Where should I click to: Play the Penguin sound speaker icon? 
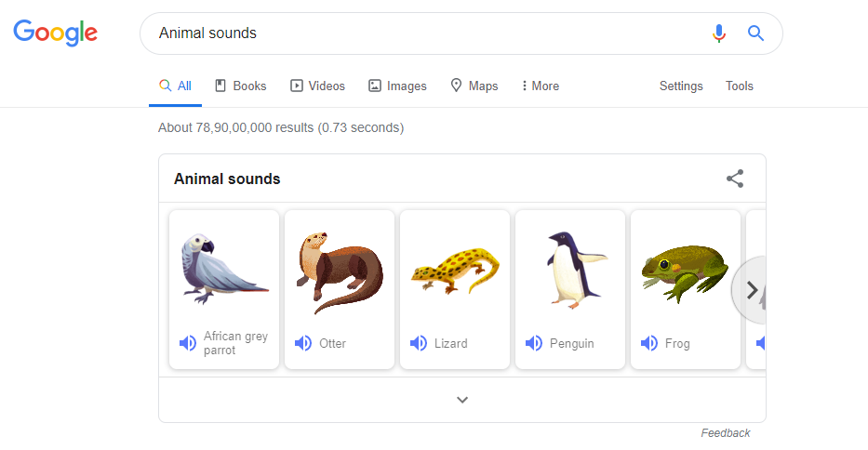point(534,343)
